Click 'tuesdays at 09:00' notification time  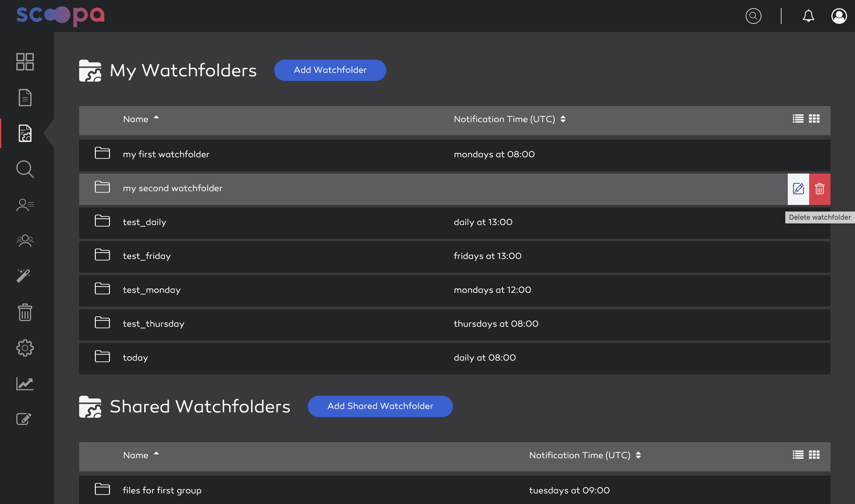point(569,490)
